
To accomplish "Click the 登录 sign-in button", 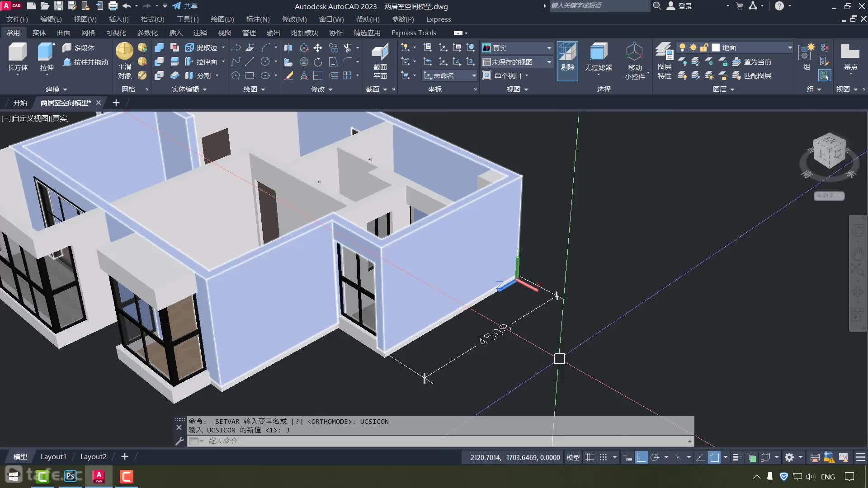I will click(x=679, y=6).
